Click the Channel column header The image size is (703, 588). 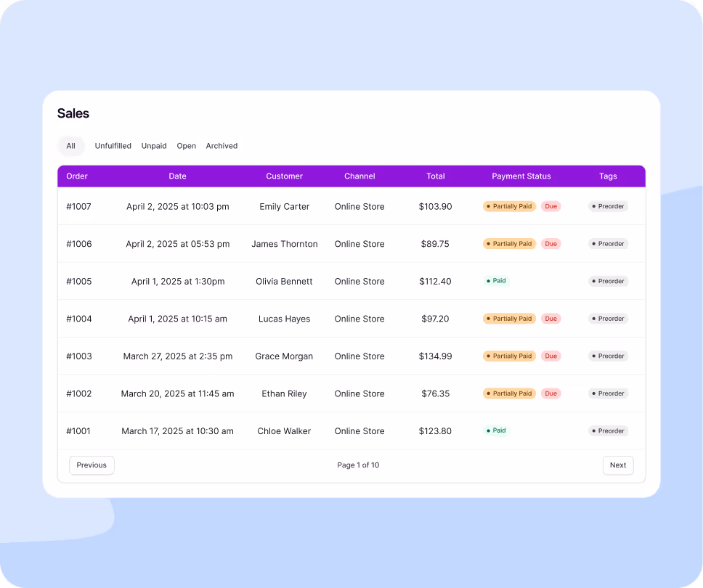pyautogui.click(x=359, y=176)
